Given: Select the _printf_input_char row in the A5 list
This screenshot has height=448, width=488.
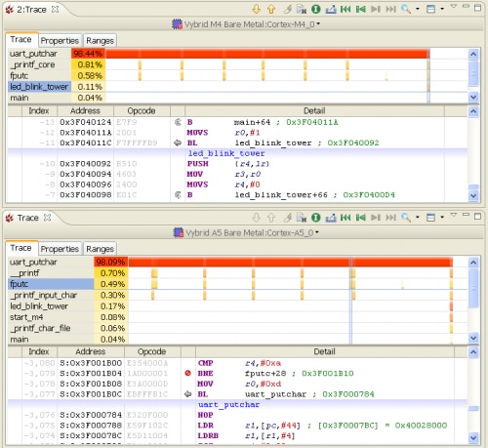Looking at the screenshot, I should tap(51, 295).
